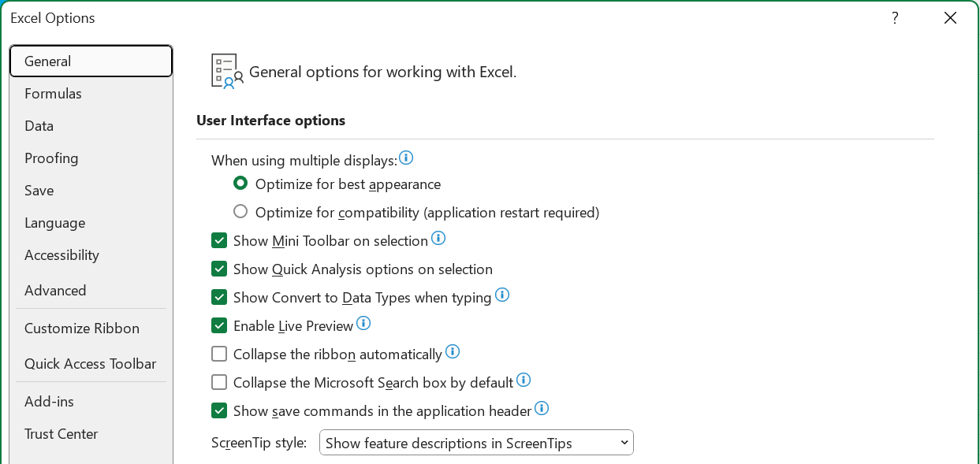Screen dimensions: 980x464
Task: Open the Formulas options category
Action: click(x=53, y=94)
